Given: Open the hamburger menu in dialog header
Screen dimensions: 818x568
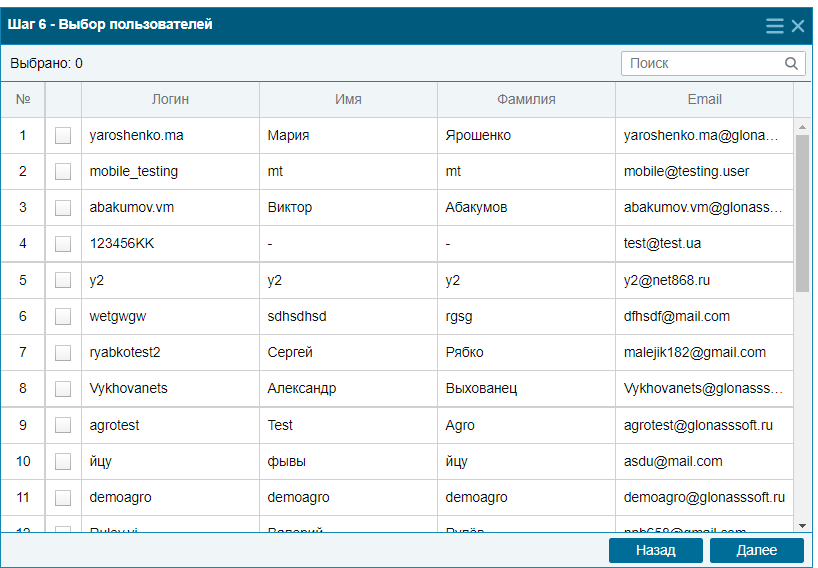Looking at the screenshot, I should tap(775, 26).
